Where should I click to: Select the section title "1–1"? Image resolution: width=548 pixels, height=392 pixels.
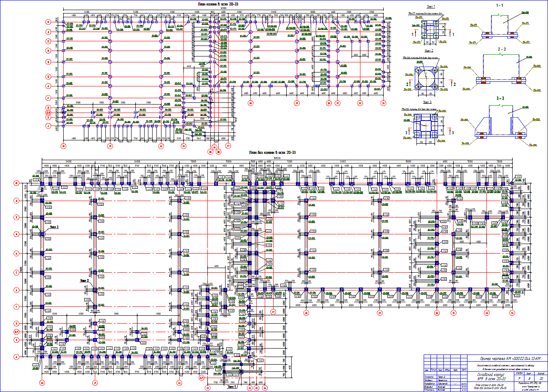(x=500, y=5)
